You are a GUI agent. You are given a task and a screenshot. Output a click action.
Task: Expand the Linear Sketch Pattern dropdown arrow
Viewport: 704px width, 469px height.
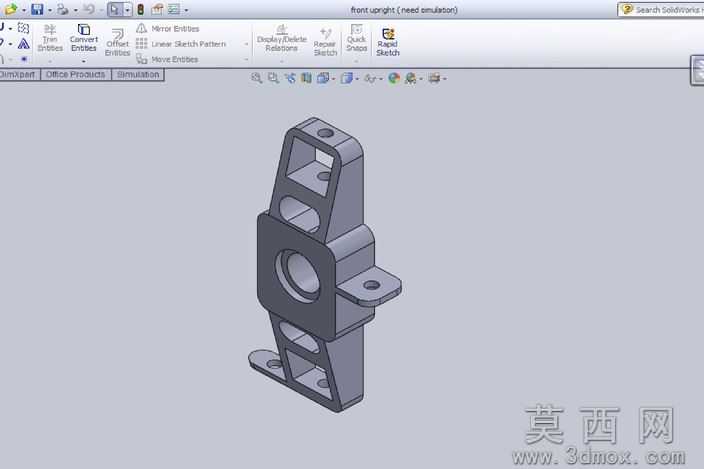click(x=246, y=44)
